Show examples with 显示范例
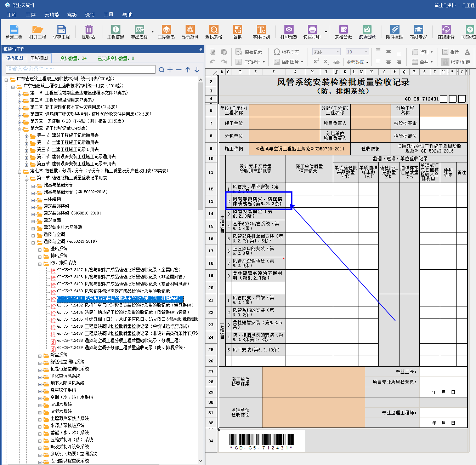476x465 pixels. coord(190,32)
